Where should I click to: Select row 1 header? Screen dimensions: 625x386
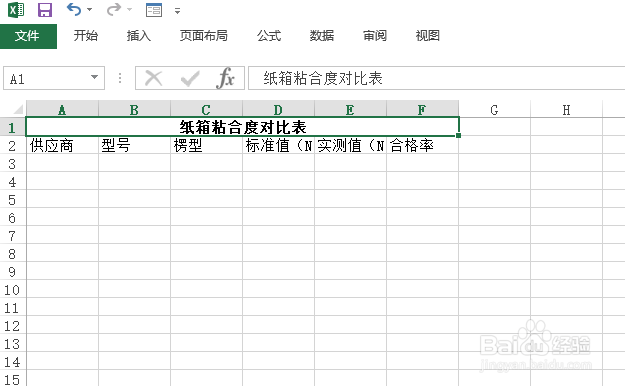click(x=12, y=127)
